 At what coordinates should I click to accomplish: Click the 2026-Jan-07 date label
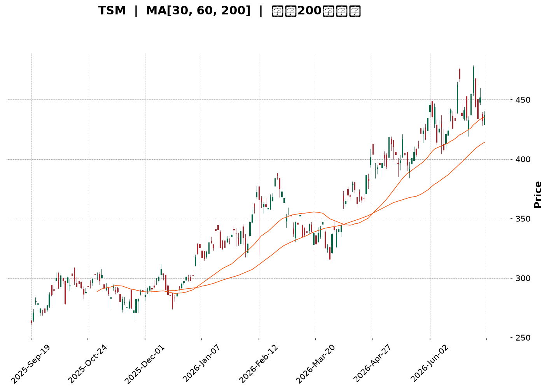[x=201, y=364]
